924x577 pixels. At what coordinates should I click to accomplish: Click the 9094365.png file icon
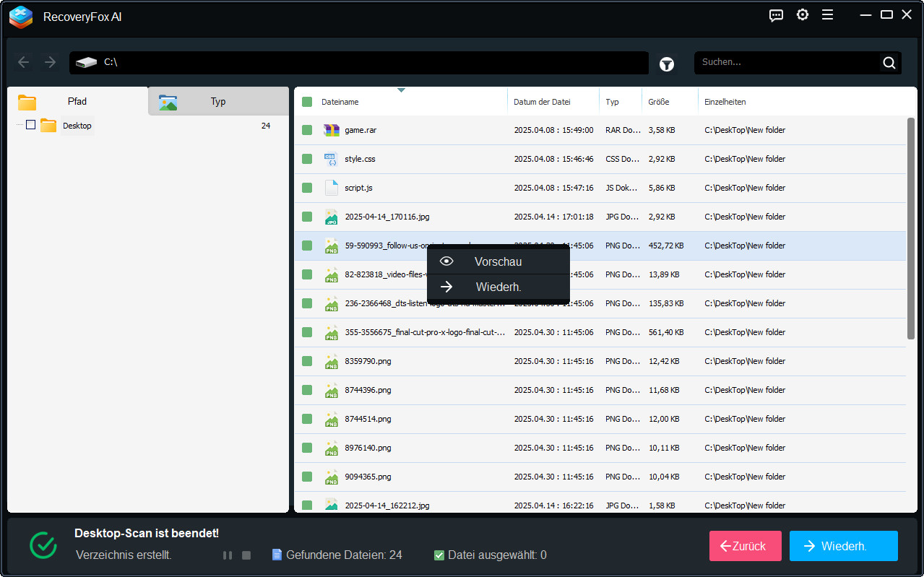click(x=331, y=477)
